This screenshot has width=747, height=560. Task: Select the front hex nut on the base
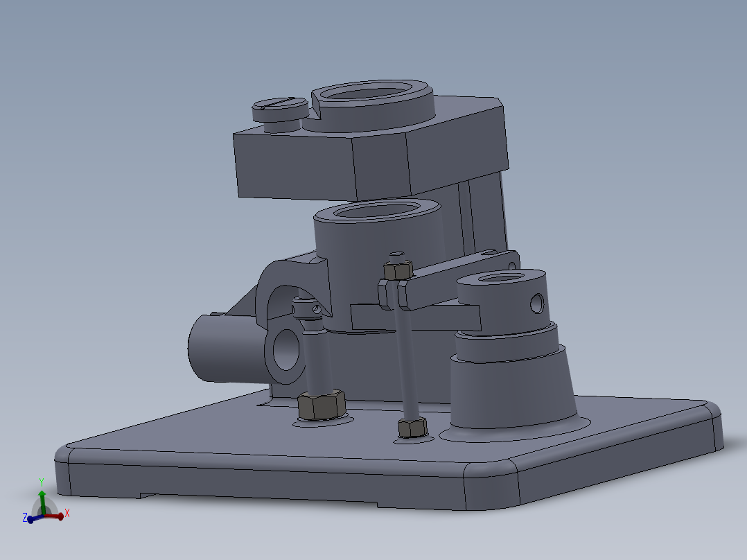coord(319,405)
